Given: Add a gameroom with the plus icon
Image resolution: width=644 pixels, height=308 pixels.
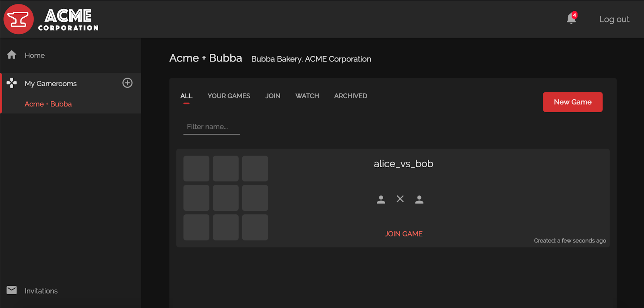Looking at the screenshot, I should coord(128,83).
